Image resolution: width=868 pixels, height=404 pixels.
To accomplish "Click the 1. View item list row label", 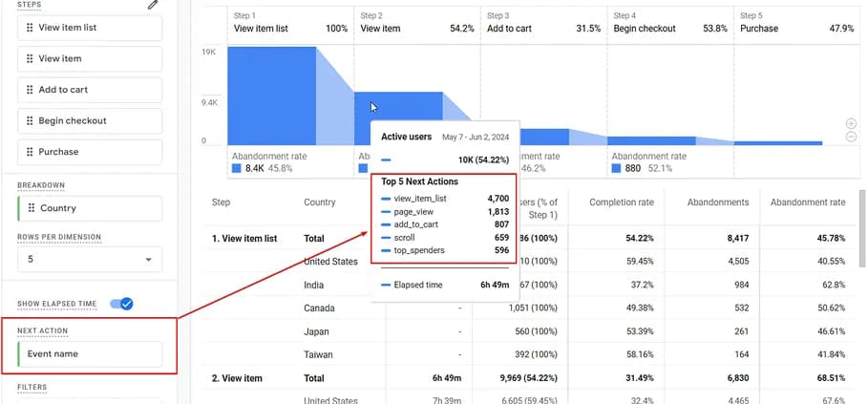I will (244, 239).
